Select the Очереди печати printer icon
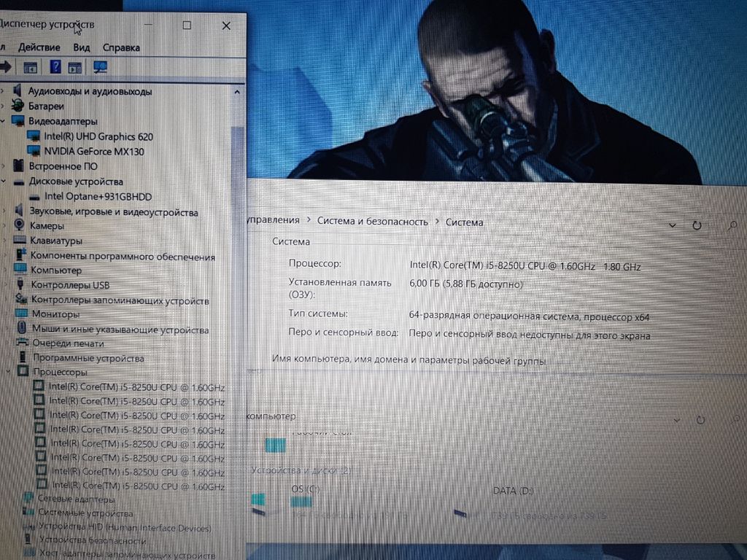Viewport: 747px width, 560px height. point(23,343)
